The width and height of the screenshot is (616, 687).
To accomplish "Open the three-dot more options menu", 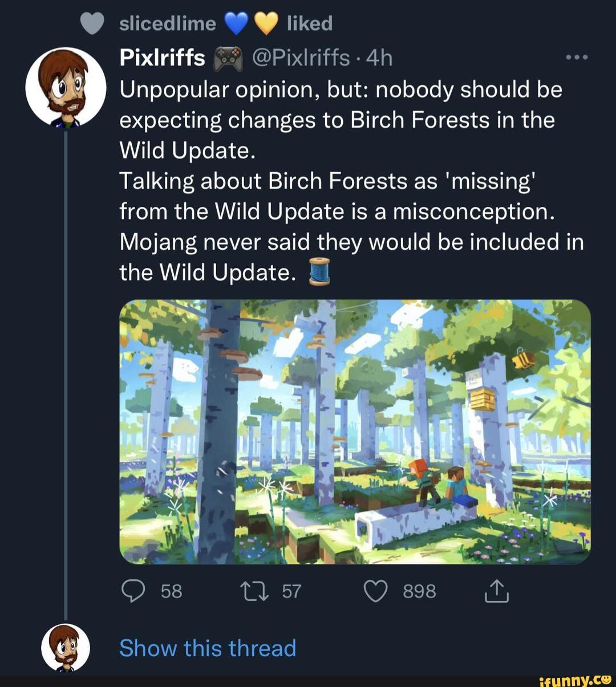I will coord(577,58).
